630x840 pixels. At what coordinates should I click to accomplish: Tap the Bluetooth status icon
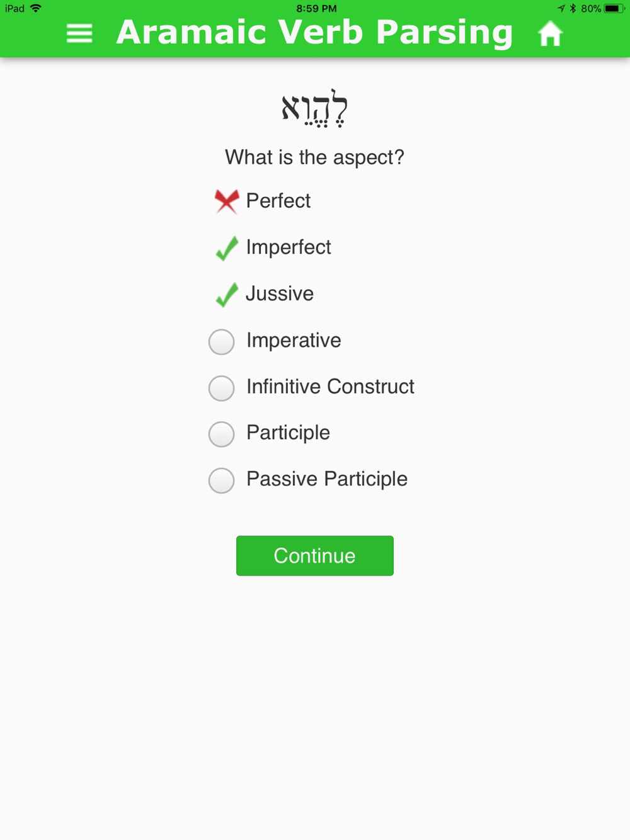(x=573, y=8)
